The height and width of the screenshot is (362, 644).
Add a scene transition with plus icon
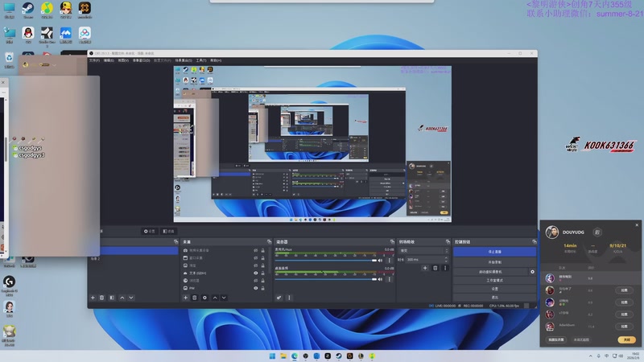click(425, 268)
